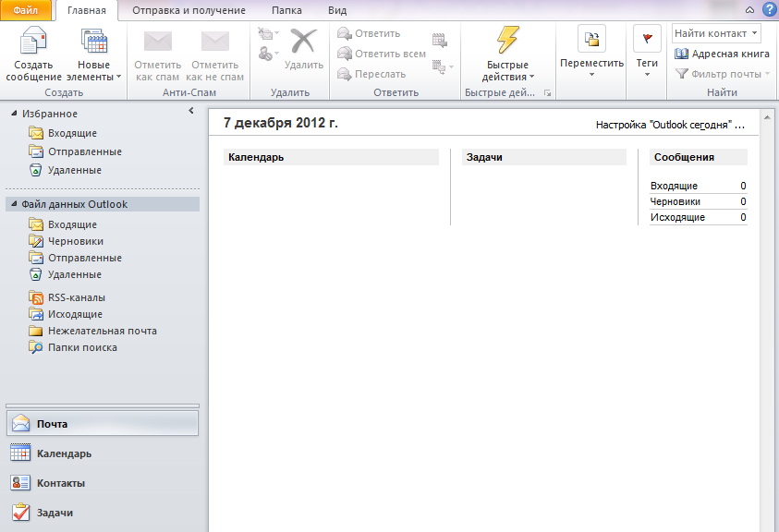Click the Meeting reply calendar icon

tap(440, 40)
